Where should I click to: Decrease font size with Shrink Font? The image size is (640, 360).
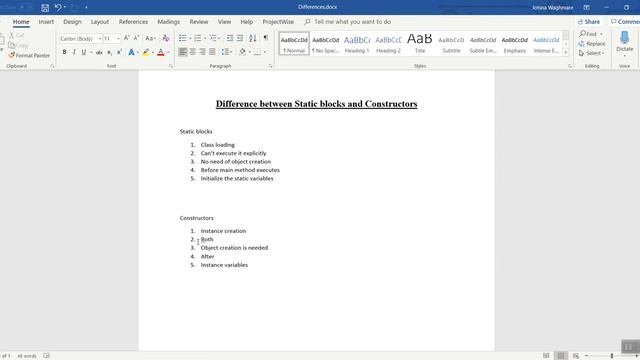coord(136,38)
